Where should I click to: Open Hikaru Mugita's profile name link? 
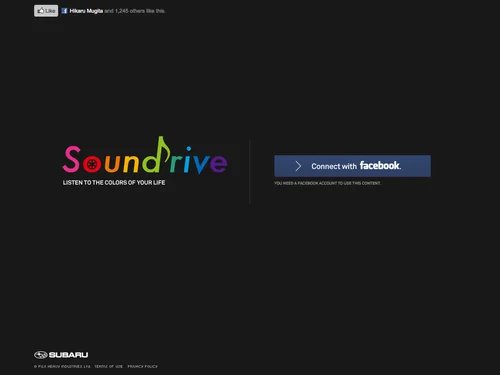point(86,11)
